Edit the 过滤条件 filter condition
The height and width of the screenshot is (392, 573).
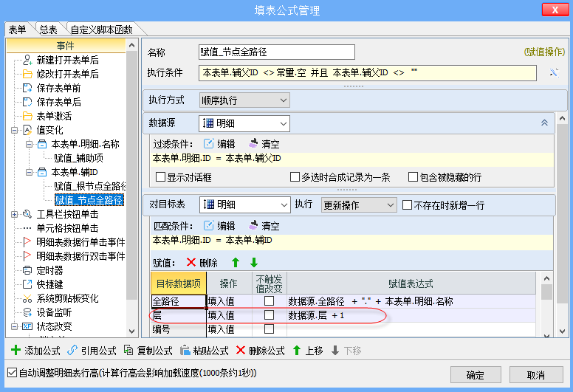point(219,144)
